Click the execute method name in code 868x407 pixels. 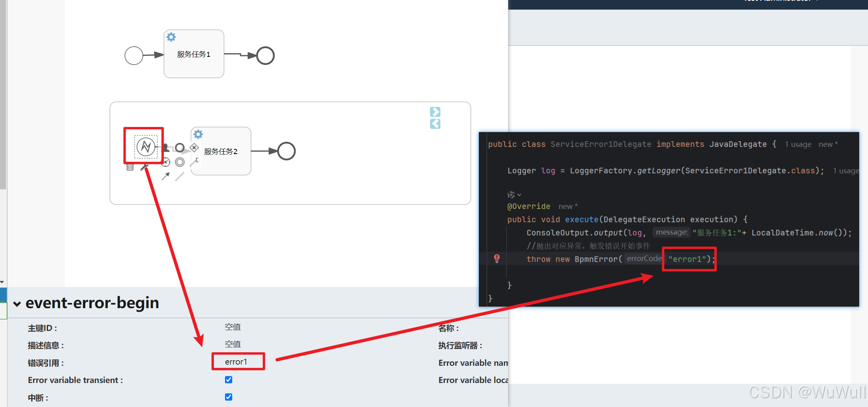[x=581, y=219]
